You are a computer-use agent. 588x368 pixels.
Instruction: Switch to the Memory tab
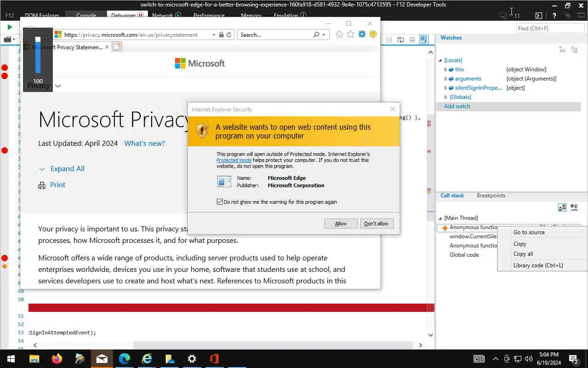[x=251, y=15]
